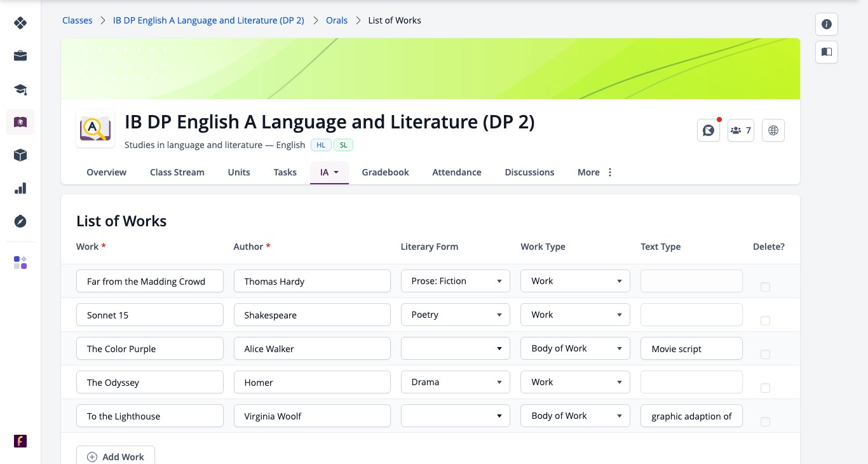The image size is (868, 464).
Task: Tick Delete checkbox for Far from the Madding Crowd
Action: [x=765, y=287]
